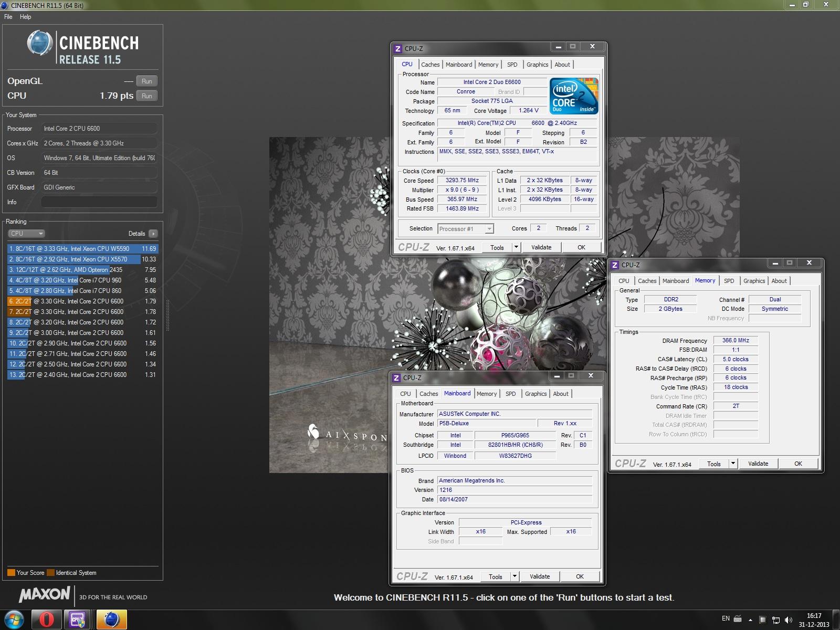The height and width of the screenshot is (630, 840).
Task: Switch to Caches tab in CPU window
Action: [x=430, y=65]
